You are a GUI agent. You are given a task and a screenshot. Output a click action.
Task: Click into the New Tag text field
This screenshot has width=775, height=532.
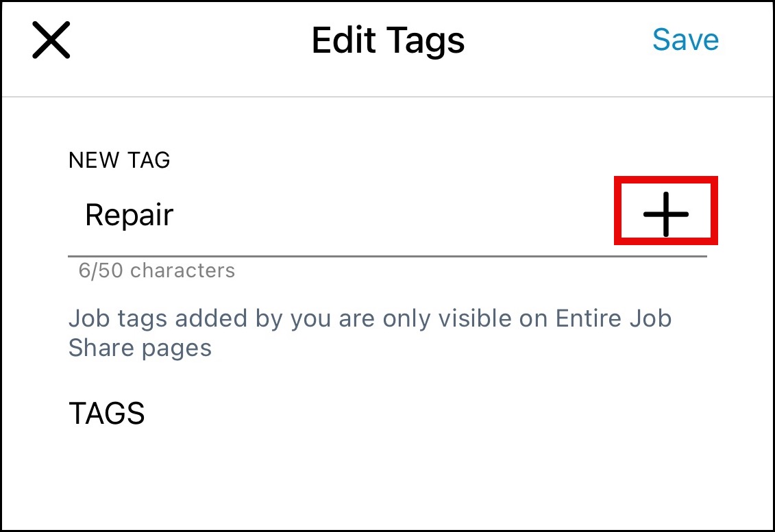pyautogui.click(x=343, y=215)
